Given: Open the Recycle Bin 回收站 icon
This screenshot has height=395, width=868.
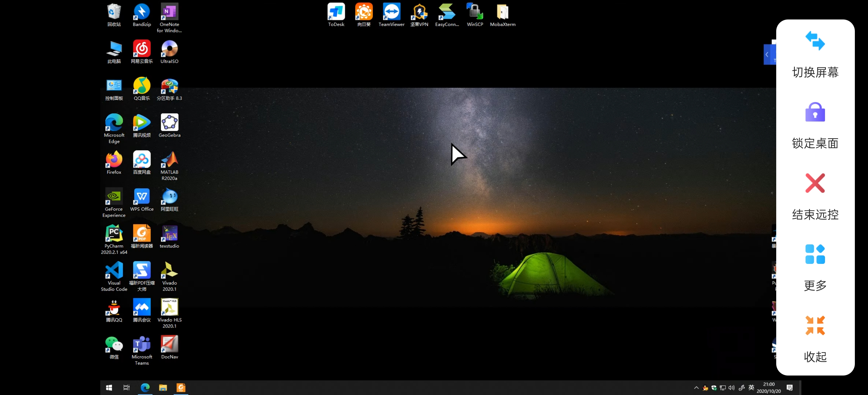Looking at the screenshot, I should [x=114, y=15].
